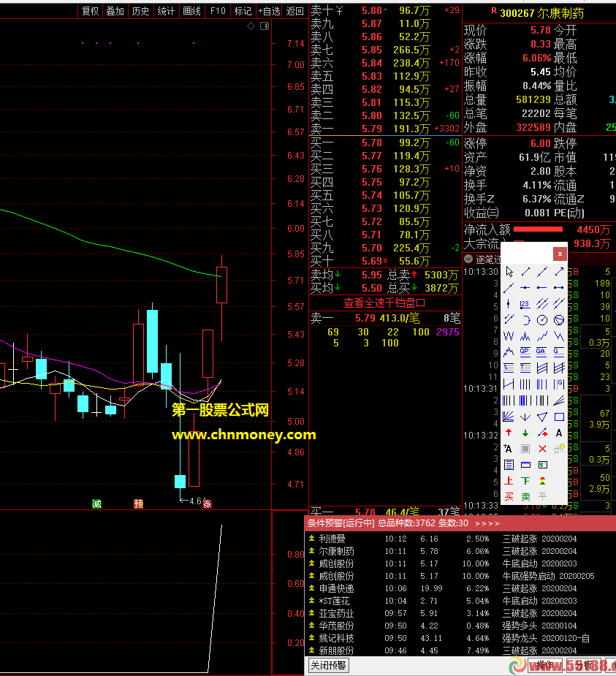Choose the GA golden amplitude line tool
616x676 pixels.
541,352
